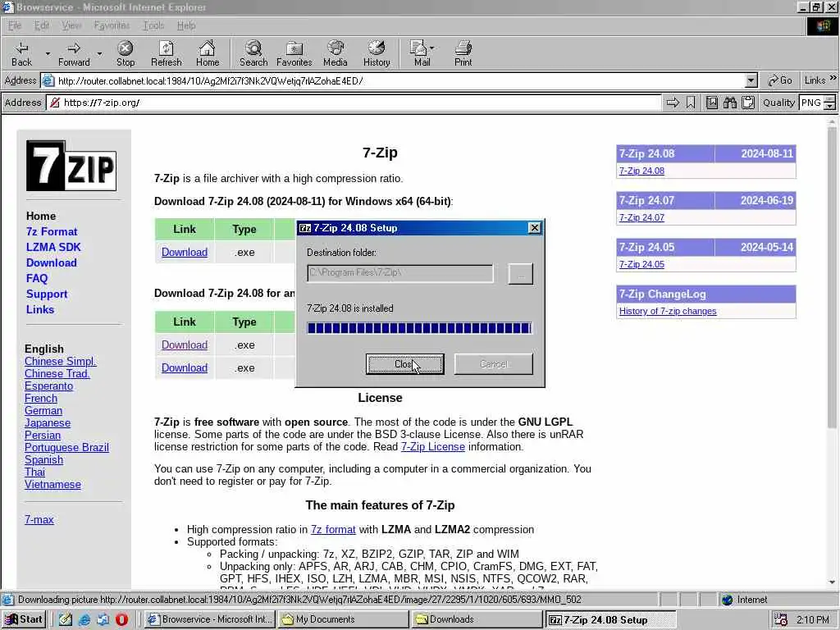
Task: Click the clipboard icon in Browservice bar
Action: (x=748, y=103)
